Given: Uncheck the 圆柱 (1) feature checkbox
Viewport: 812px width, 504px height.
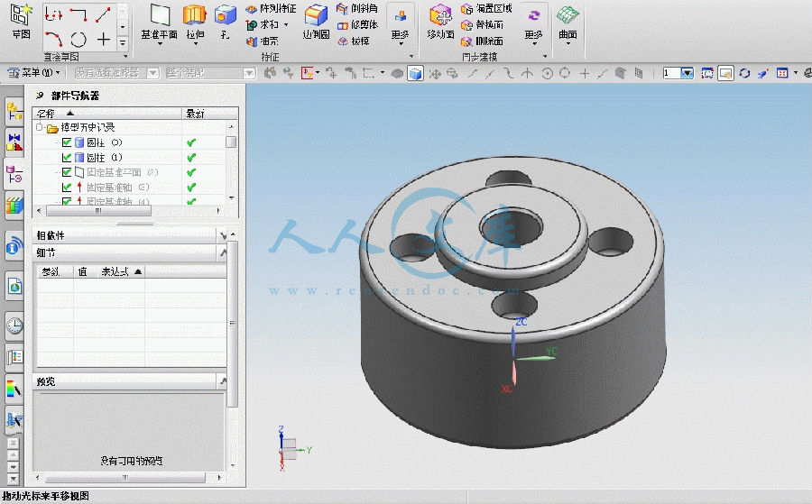Looking at the screenshot, I should pos(67,157).
